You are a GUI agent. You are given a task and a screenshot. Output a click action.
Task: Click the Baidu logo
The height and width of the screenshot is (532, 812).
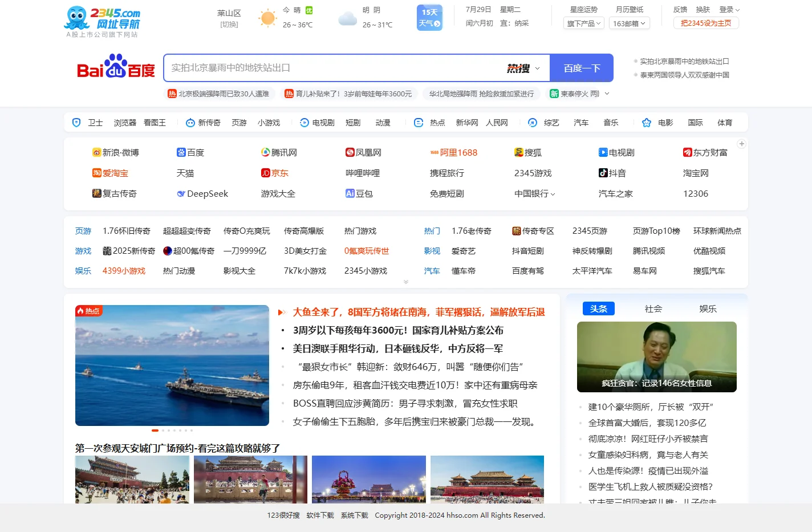pyautogui.click(x=116, y=67)
